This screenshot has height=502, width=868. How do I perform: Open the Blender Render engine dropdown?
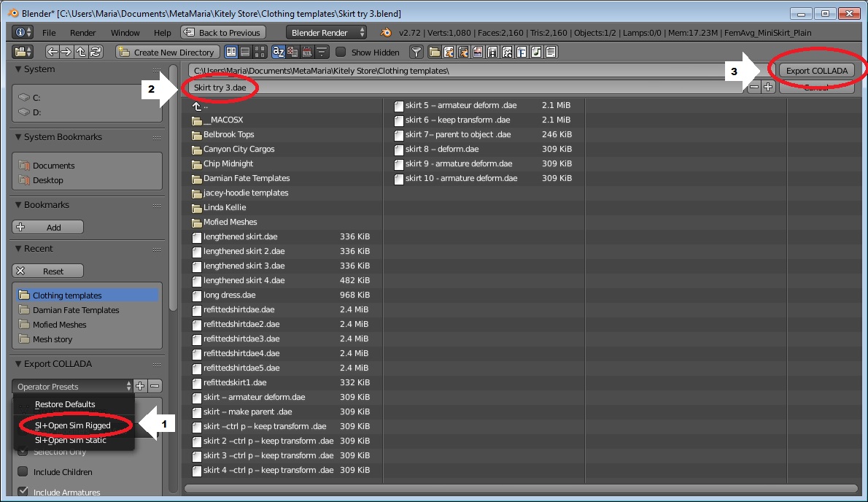coord(326,33)
